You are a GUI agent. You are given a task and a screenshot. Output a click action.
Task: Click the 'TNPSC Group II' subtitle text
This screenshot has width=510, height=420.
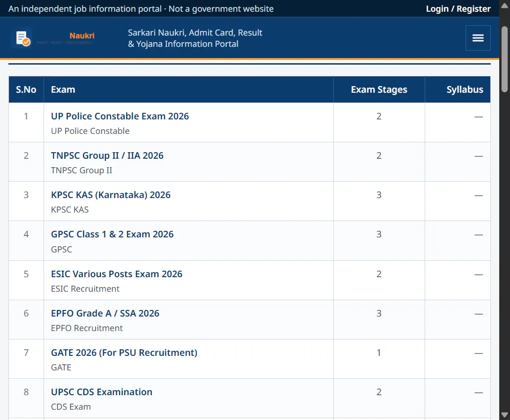81,170
